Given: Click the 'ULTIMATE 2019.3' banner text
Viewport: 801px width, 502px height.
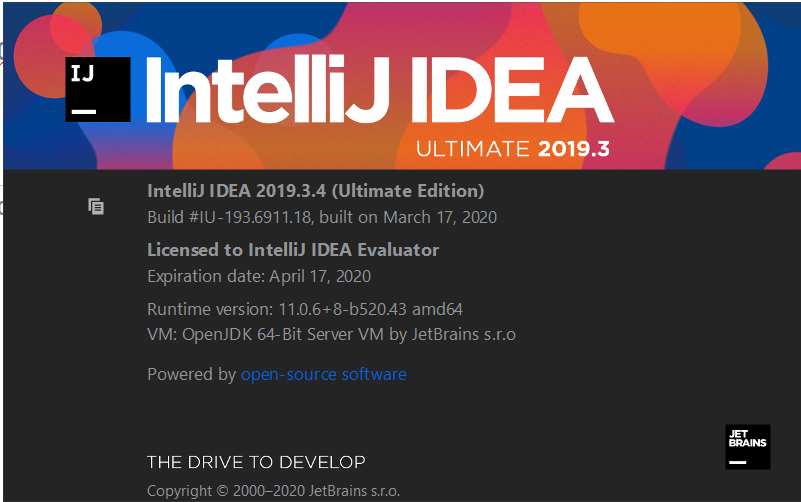Looking at the screenshot, I should pyautogui.click(x=513, y=149).
